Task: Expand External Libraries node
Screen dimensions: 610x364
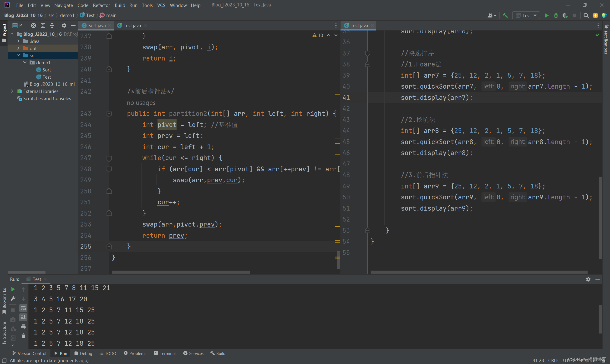Action: point(12,91)
